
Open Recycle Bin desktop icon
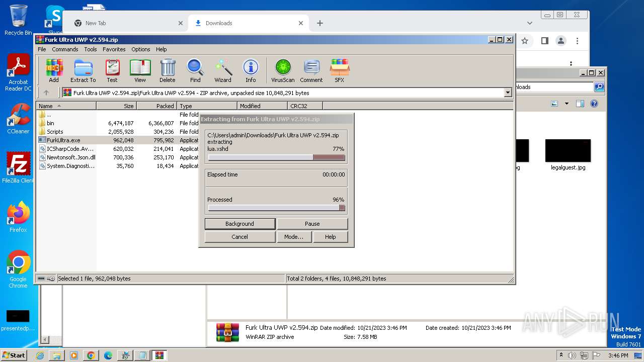pyautogui.click(x=18, y=20)
